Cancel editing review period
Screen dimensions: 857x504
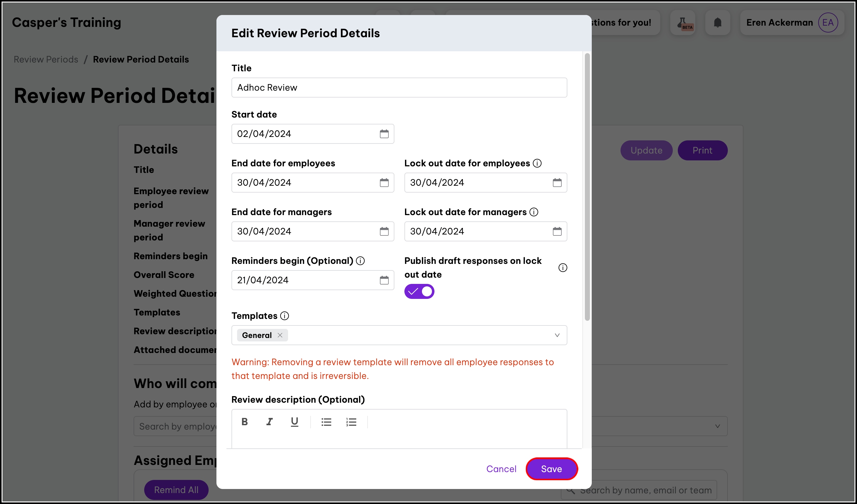point(501,469)
